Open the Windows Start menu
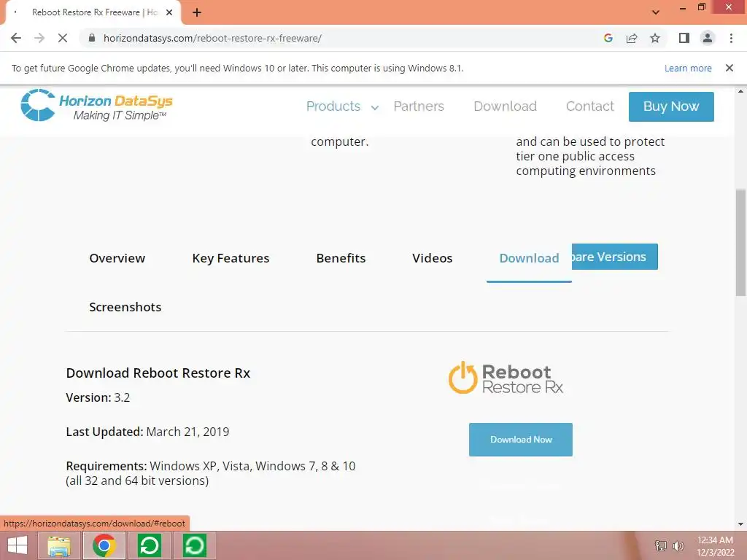Viewport: 747px width, 560px height. pos(18,545)
